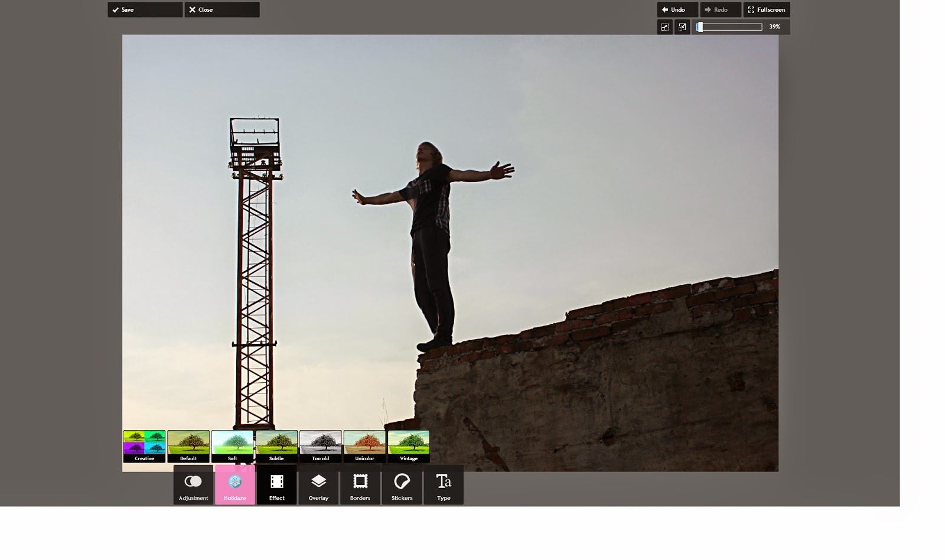Apply the Subtle filter thumbnail
The image size is (945, 560).
point(276,447)
